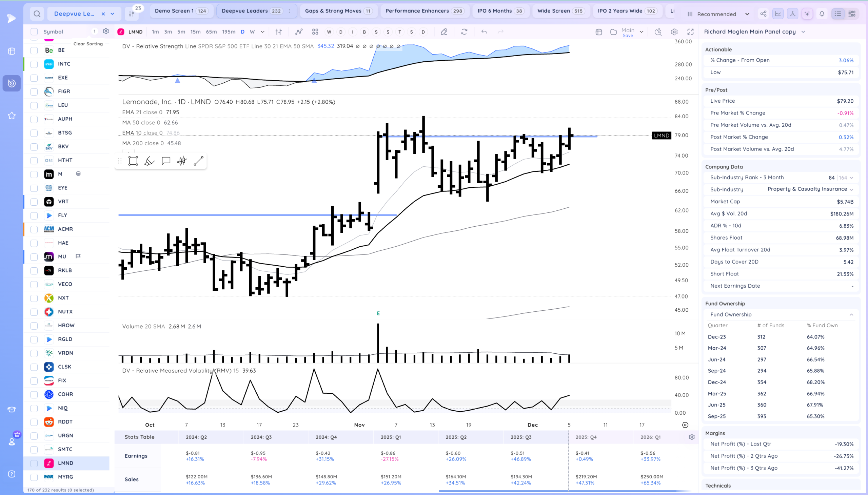This screenshot has width=868, height=495.
Task: Click the undo arrow in chart toolbar
Action: 484,32
